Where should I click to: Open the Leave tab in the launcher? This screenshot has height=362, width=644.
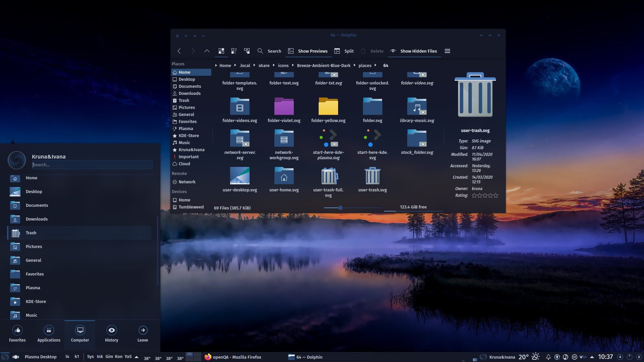(143, 334)
